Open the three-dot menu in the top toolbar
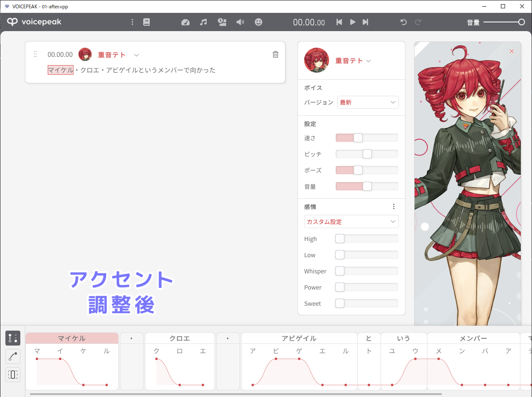Viewport: 532px width, 397px height. [x=132, y=22]
